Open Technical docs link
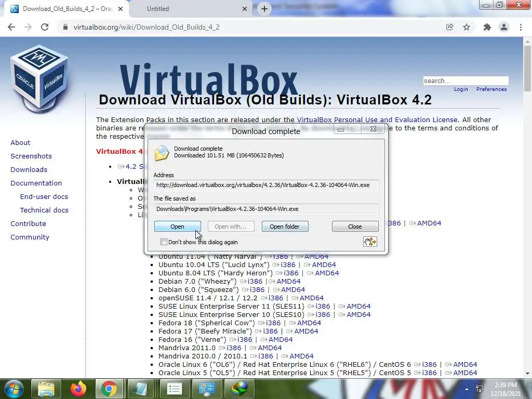The width and height of the screenshot is (532, 399). (44, 210)
